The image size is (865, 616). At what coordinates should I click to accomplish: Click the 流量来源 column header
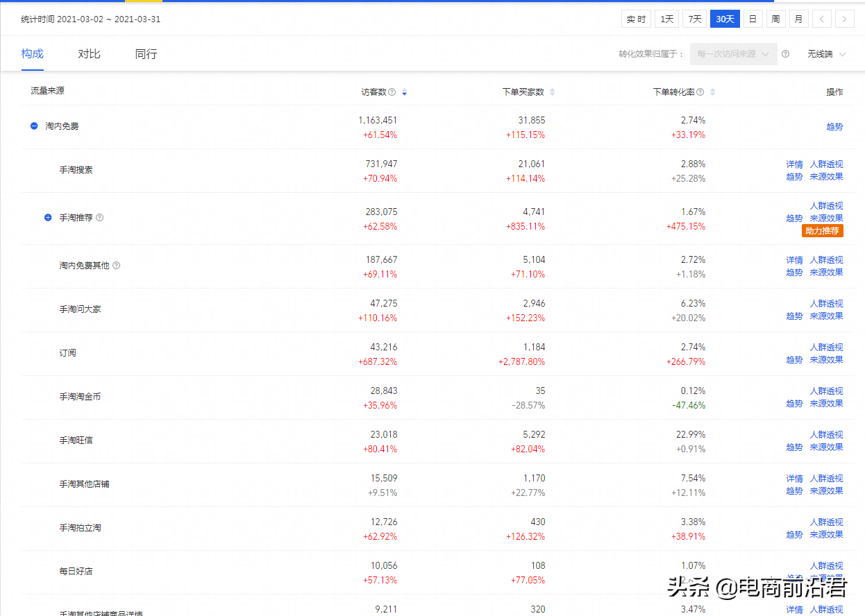(x=47, y=91)
